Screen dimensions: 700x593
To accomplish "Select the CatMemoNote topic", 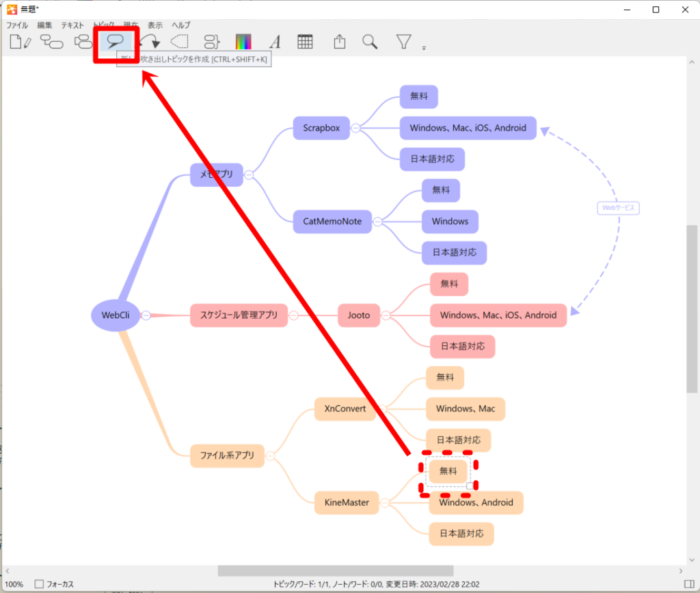I will [x=332, y=222].
